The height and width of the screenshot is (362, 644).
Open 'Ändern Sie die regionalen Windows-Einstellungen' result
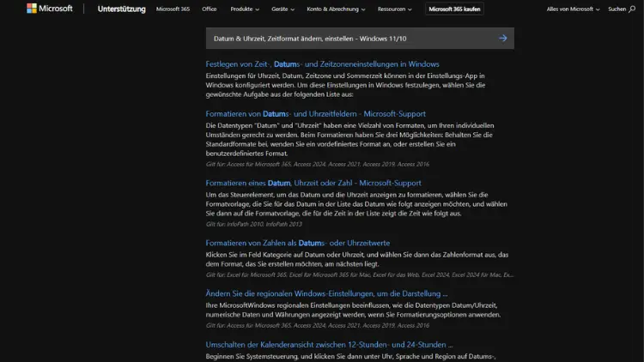[326, 293]
